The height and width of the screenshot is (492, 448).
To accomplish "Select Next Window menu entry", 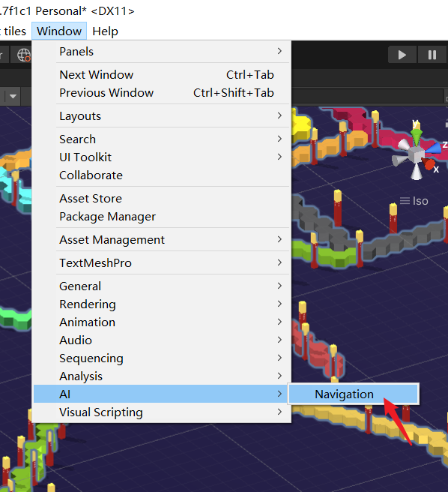I will tap(162, 75).
